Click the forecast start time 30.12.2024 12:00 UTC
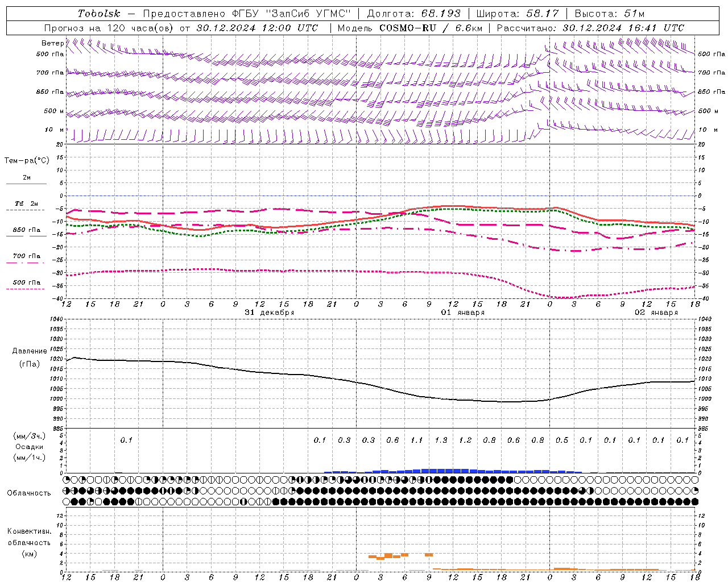728x582 pixels. click(x=257, y=28)
